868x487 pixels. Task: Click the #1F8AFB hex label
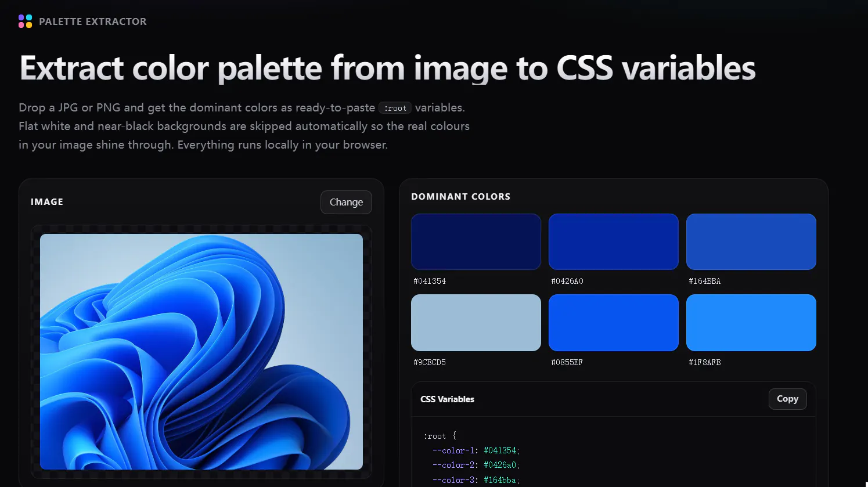705,362
